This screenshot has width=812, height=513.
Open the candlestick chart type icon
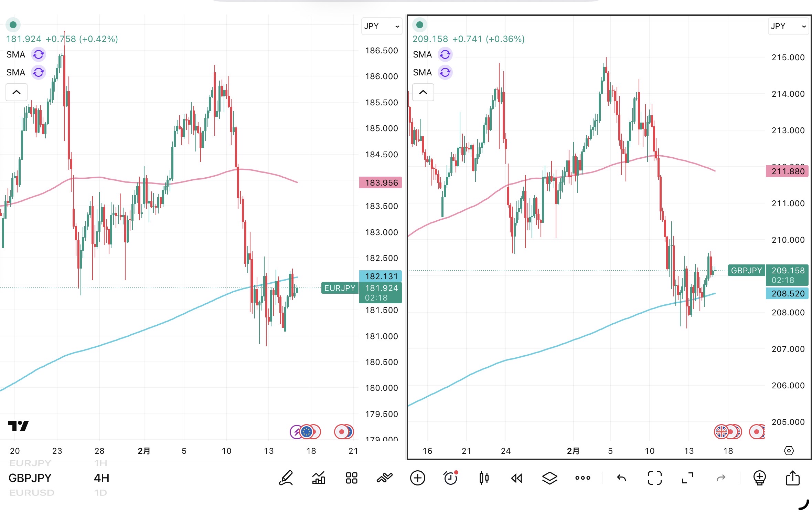484,478
